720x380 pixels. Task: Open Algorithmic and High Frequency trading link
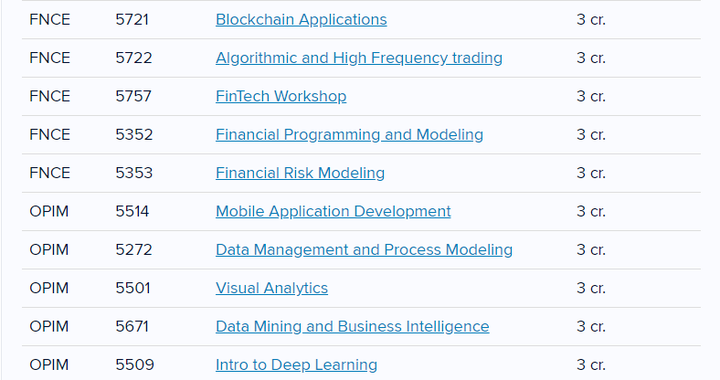point(359,58)
